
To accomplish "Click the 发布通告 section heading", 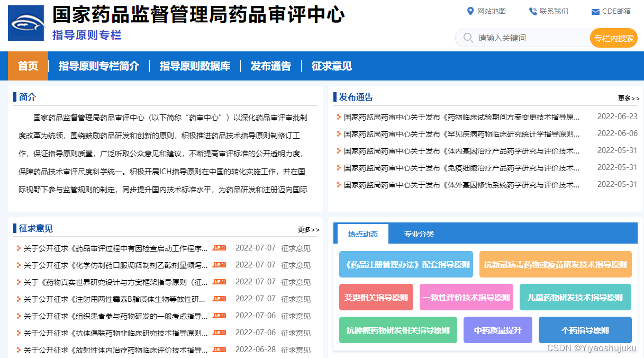I will 356,97.
